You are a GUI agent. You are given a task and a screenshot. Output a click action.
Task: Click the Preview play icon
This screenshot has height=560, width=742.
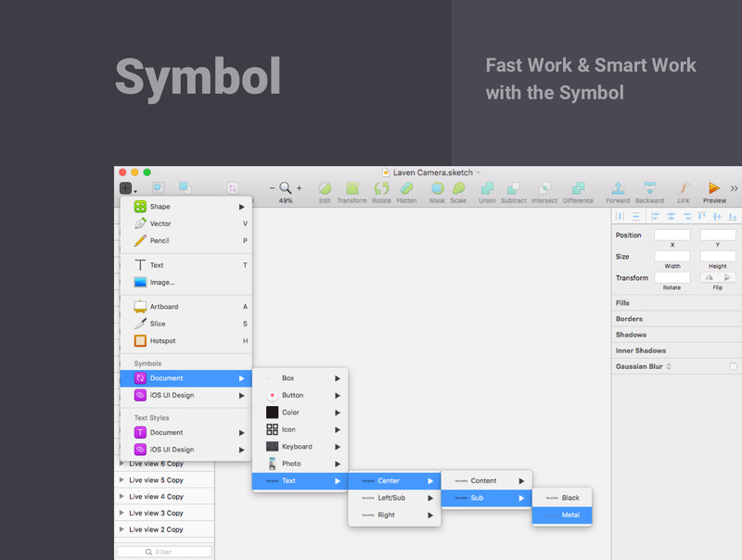tap(714, 188)
